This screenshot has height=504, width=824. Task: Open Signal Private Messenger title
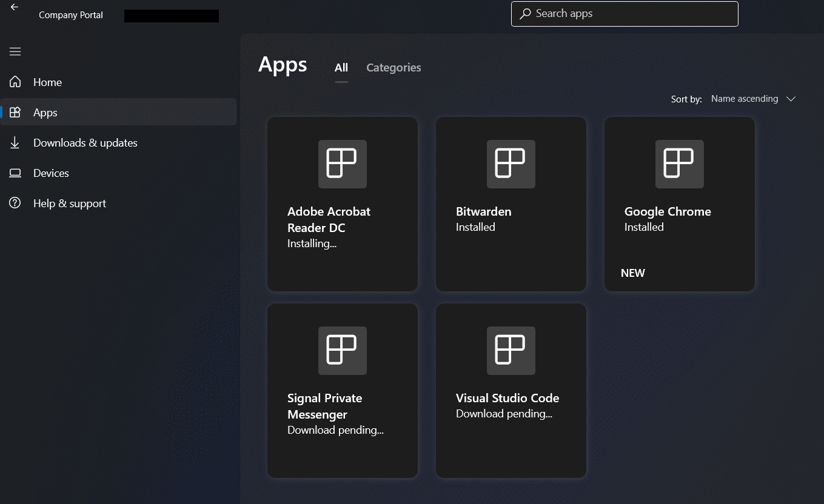click(x=324, y=406)
